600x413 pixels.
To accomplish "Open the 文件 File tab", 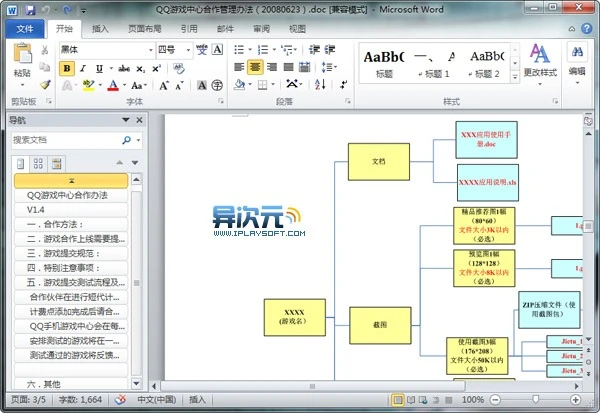I will 25,29.
